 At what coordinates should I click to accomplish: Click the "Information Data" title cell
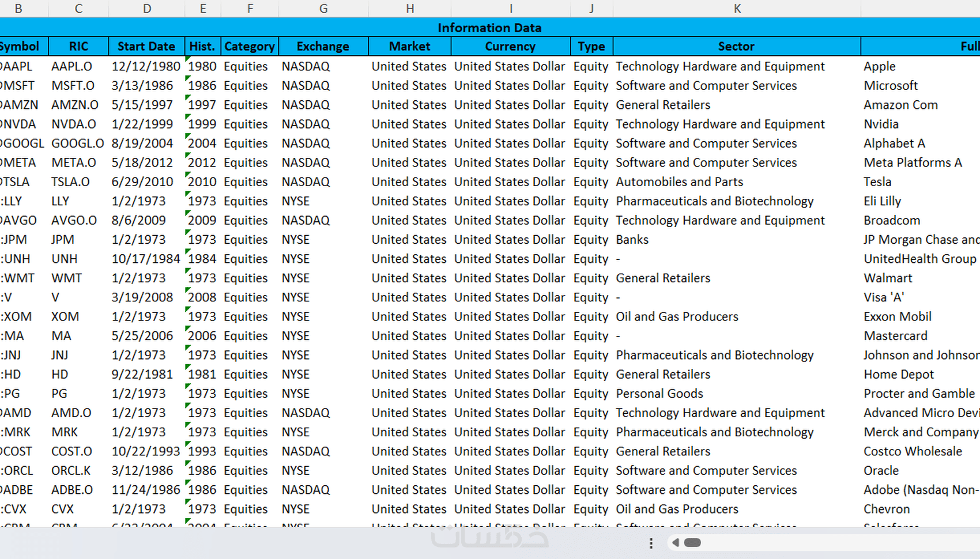(489, 28)
